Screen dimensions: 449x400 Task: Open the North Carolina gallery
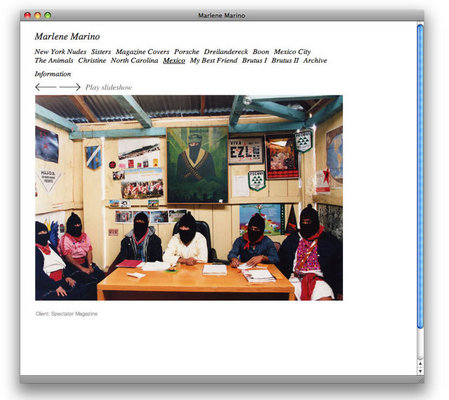tap(135, 60)
